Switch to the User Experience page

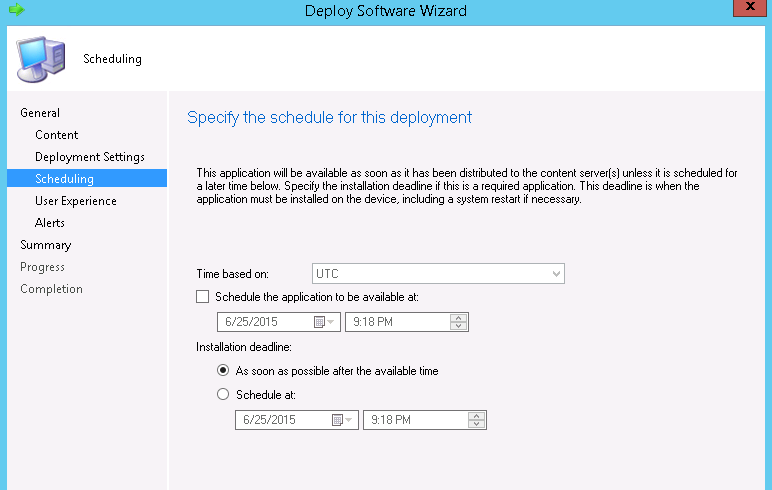click(75, 201)
